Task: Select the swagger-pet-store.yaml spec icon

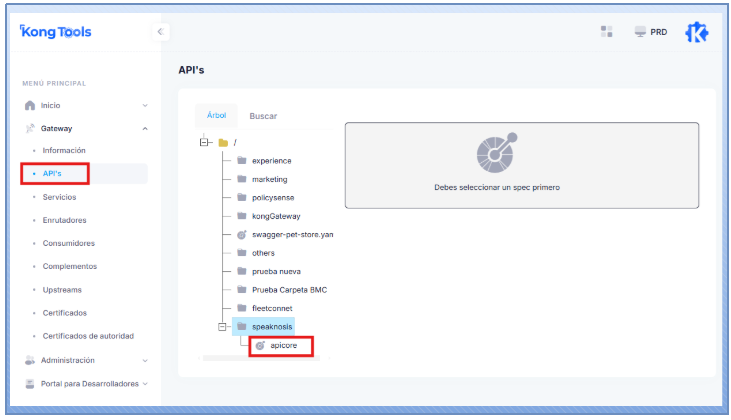Action: pos(242,234)
